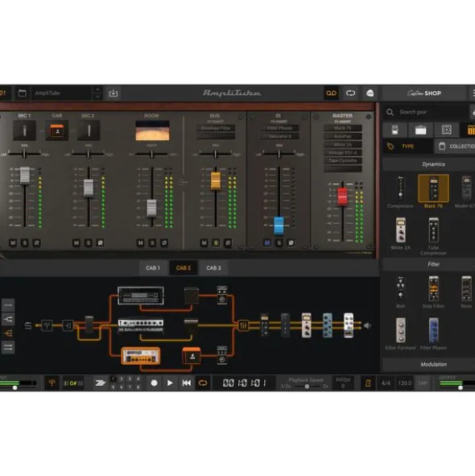Open the tuner icon in signal chain

click(x=47, y=325)
